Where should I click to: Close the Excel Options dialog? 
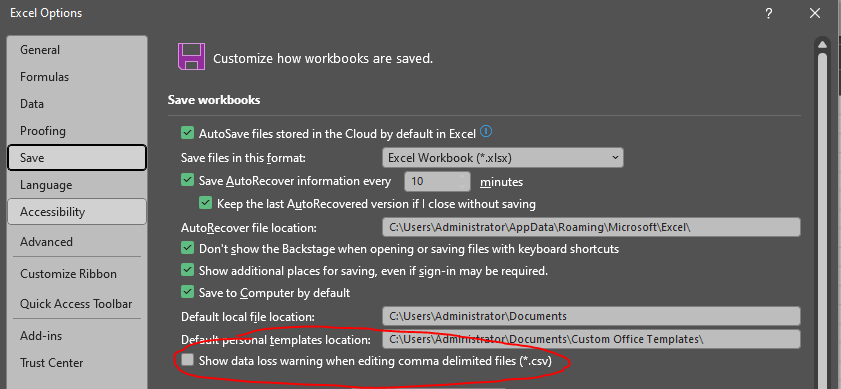pos(815,14)
